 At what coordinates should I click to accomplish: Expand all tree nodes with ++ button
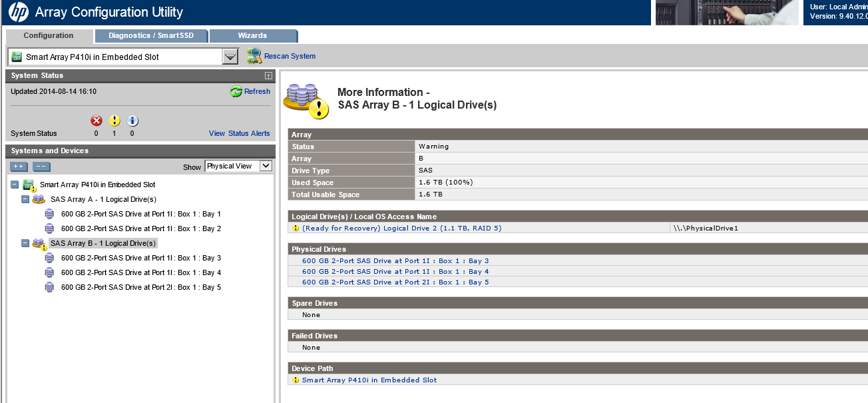point(19,167)
